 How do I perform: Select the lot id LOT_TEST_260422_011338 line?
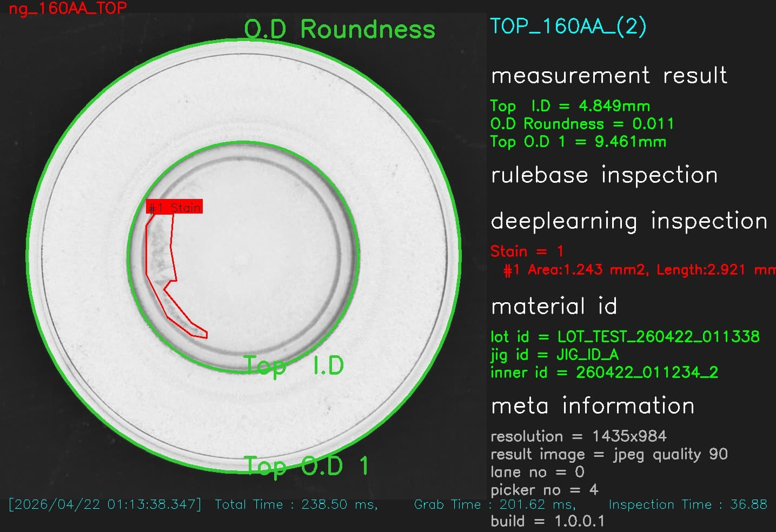tap(625, 336)
